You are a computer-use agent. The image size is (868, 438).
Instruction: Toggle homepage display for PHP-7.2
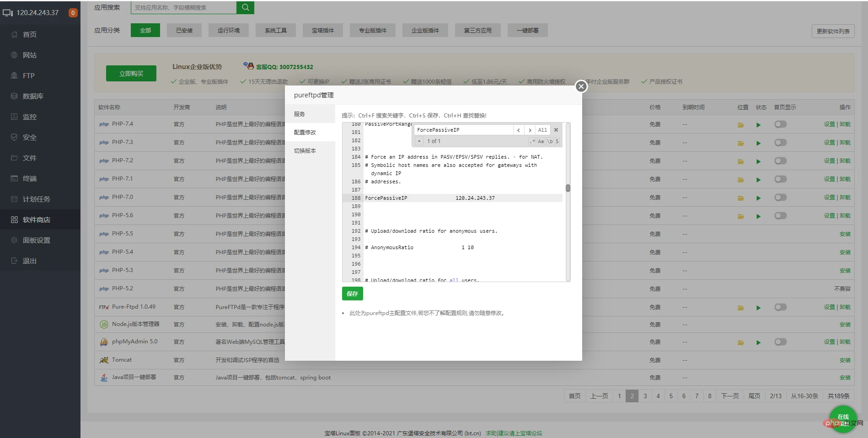pyautogui.click(x=781, y=161)
